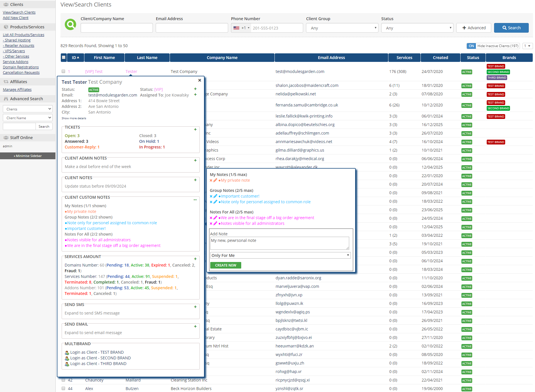535x392 pixels.
Task: Edit the final stage big order note
Action: (x=215, y=218)
